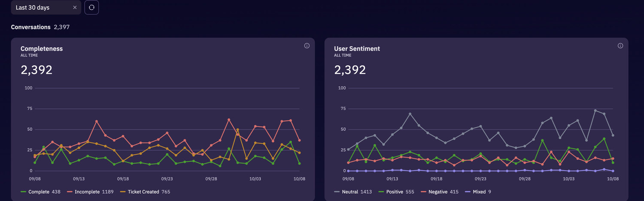Click the 09/13 axis label in Completeness chart
The width and height of the screenshot is (644, 201).
click(x=79, y=179)
